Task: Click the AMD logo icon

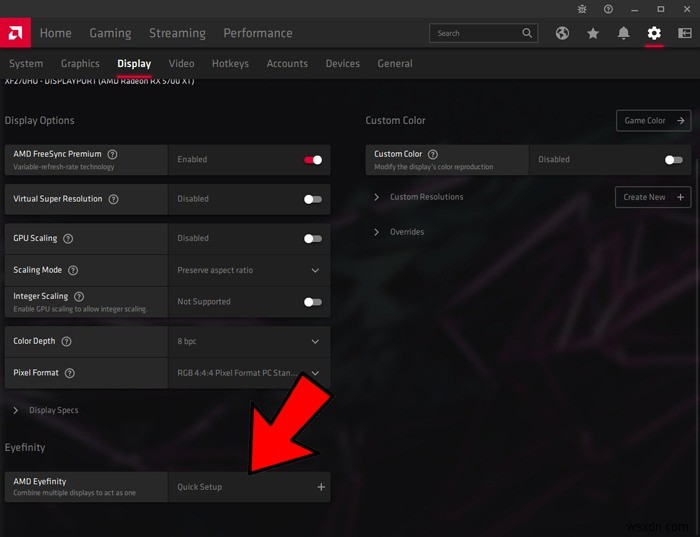Action: [15, 33]
